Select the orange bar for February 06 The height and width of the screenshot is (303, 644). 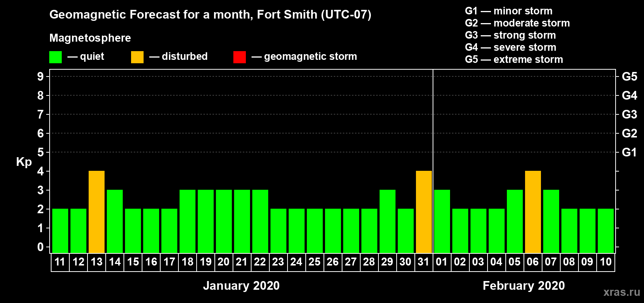tap(533, 212)
